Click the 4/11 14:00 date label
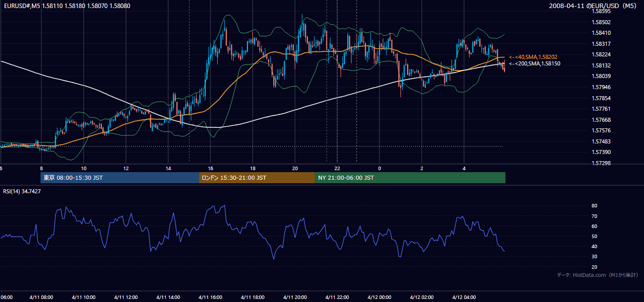 pyautogui.click(x=168, y=297)
